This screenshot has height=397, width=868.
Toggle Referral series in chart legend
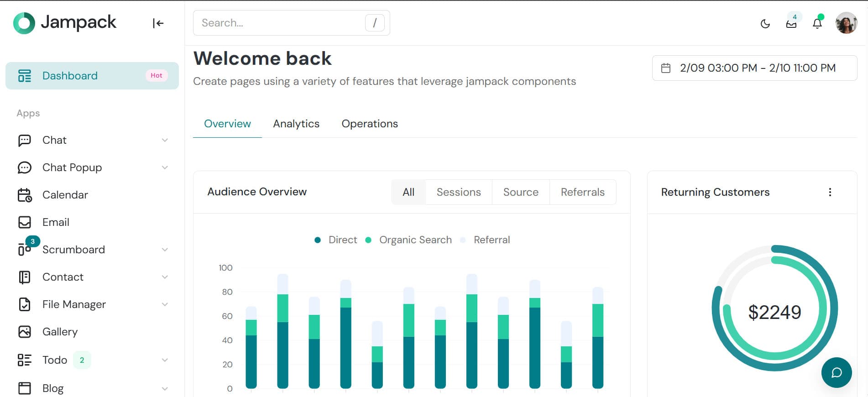[485, 240]
